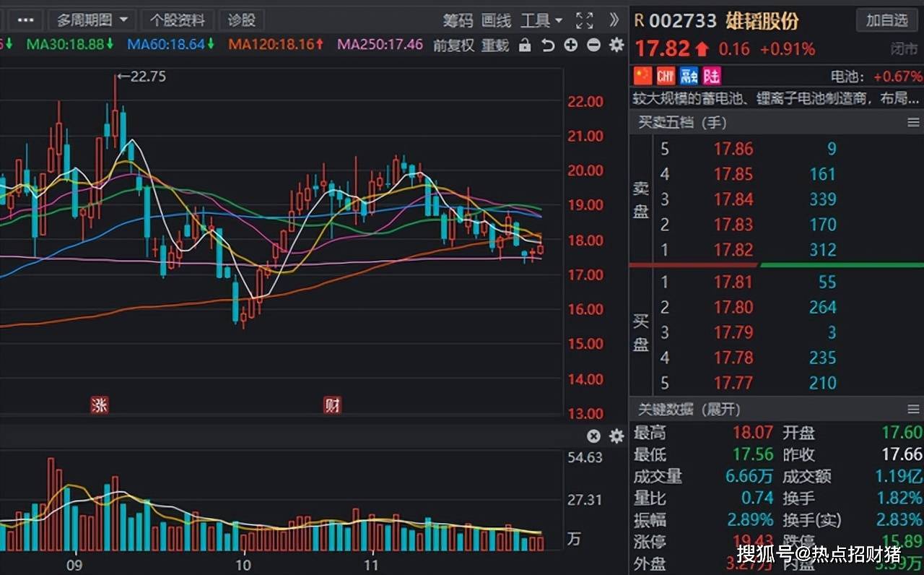The image size is (924, 575).
Task: Toggle the chart lock icon
Action: pyautogui.click(x=525, y=46)
